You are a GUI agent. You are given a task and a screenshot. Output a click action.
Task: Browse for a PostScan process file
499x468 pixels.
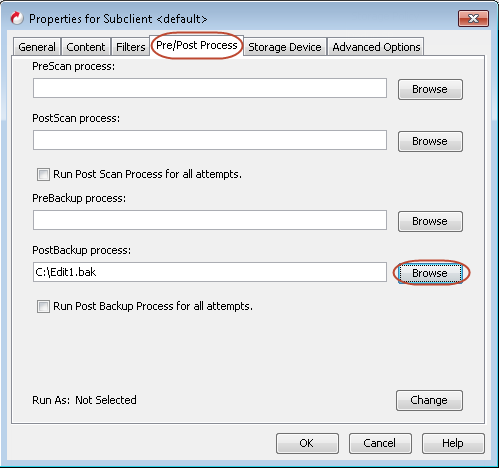click(x=430, y=141)
